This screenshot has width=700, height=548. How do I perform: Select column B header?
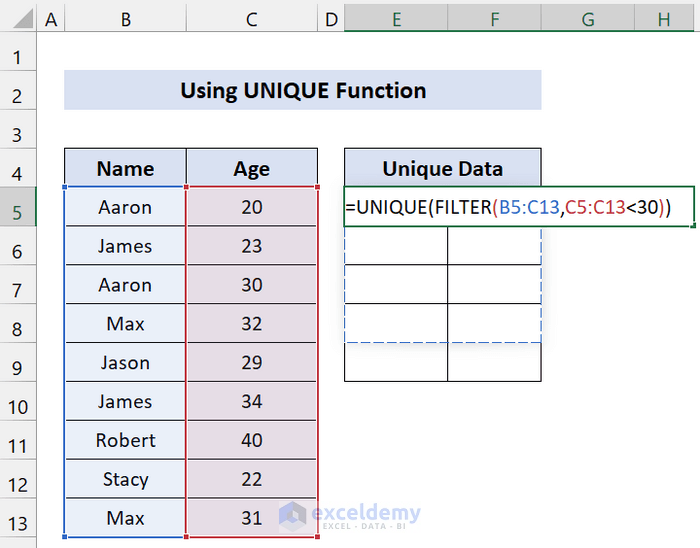tap(125, 19)
